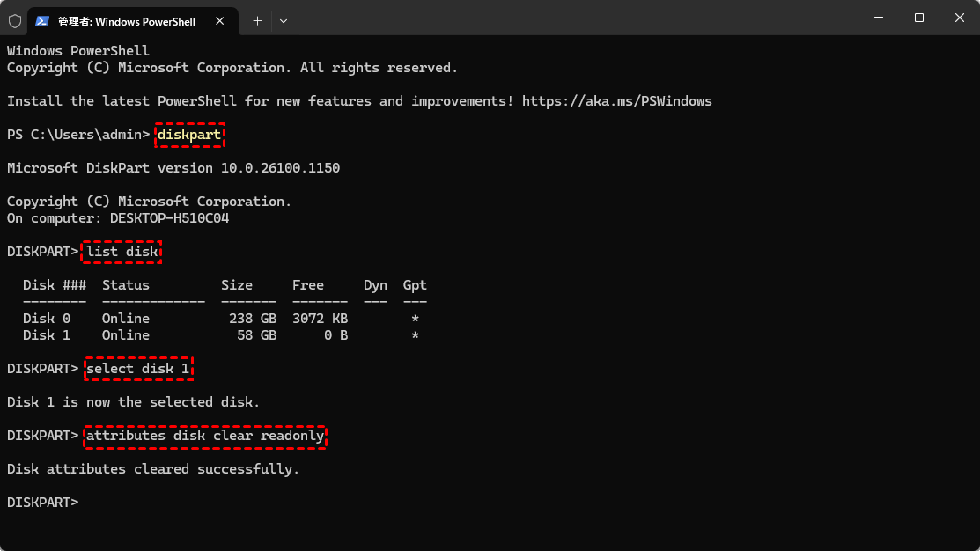Click the highlighted diskpart command
This screenshot has height=551, width=980.
pyautogui.click(x=189, y=135)
